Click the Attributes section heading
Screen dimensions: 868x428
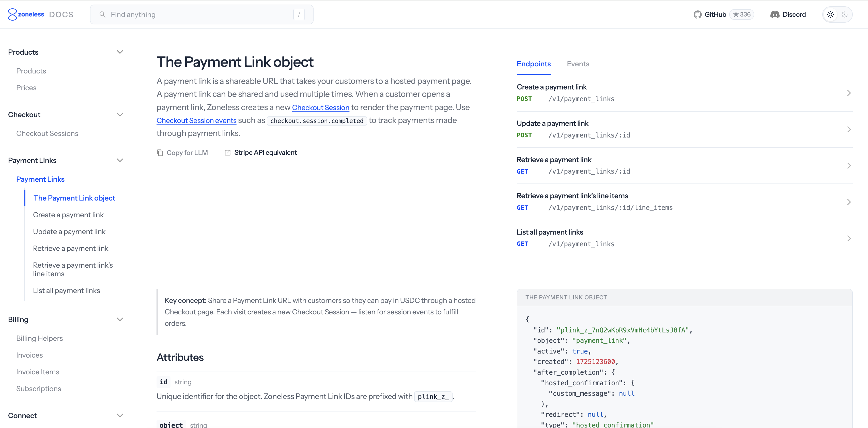pyautogui.click(x=180, y=358)
